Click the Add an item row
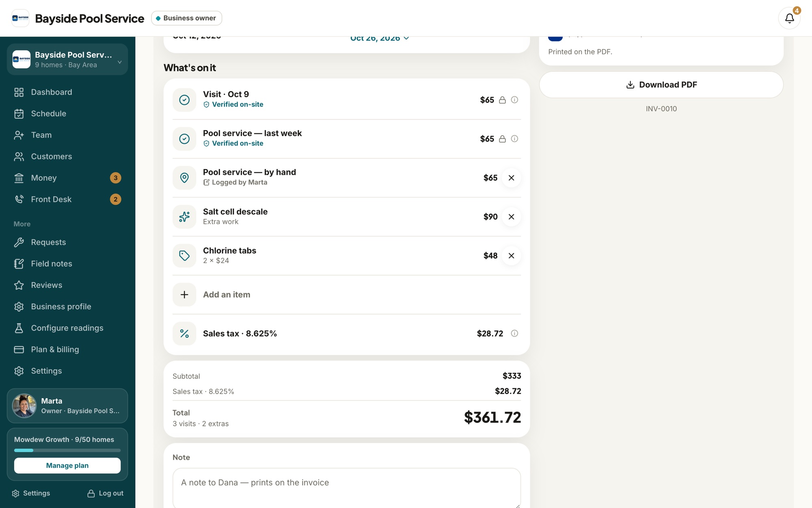Image resolution: width=812 pixels, height=508 pixels. pyautogui.click(x=347, y=295)
